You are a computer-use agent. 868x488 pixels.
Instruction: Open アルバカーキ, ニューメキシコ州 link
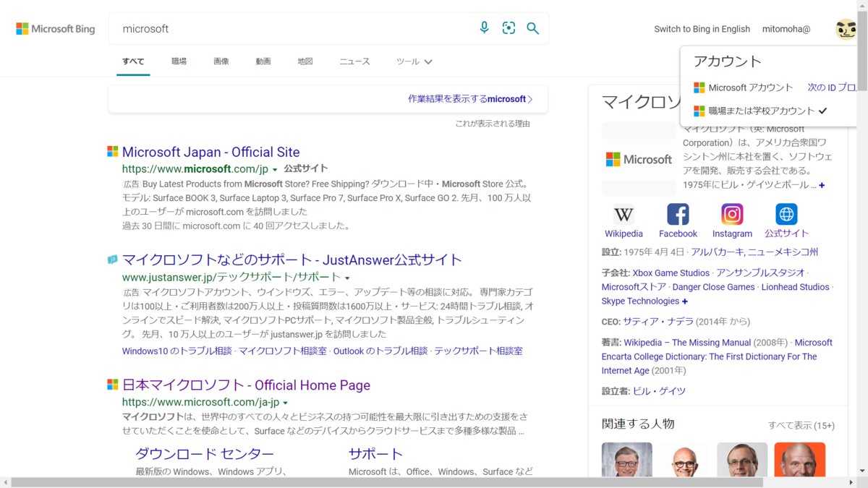tap(754, 252)
